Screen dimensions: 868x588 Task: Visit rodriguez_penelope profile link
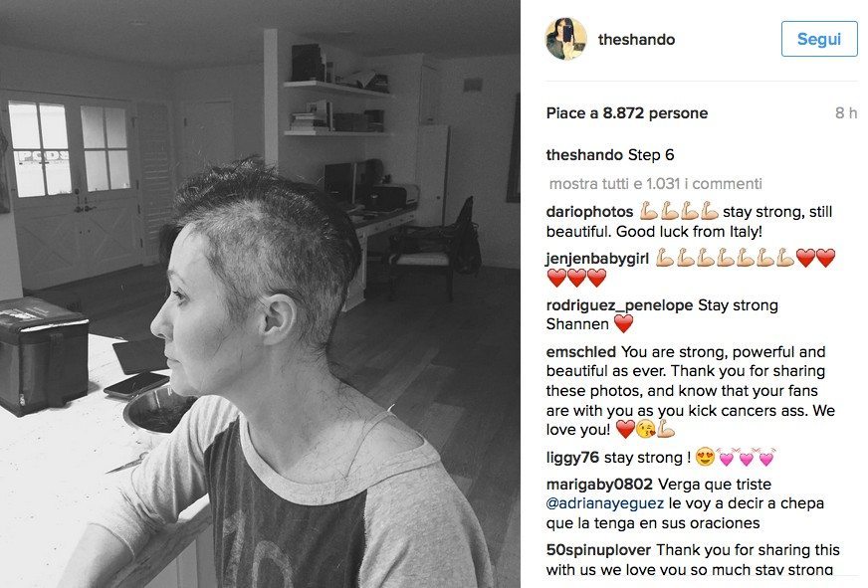(x=619, y=305)
